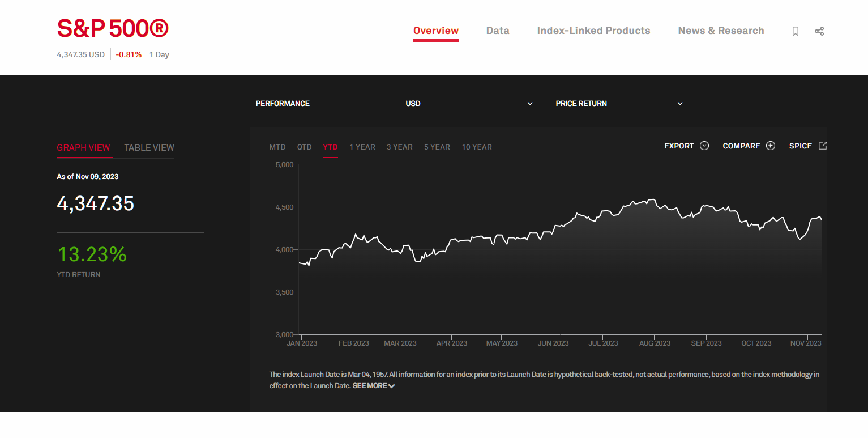This screenshot has width=868, height=438.
Task: Choose the 5 YEAR time range
Action: click(x=437, y=147)
